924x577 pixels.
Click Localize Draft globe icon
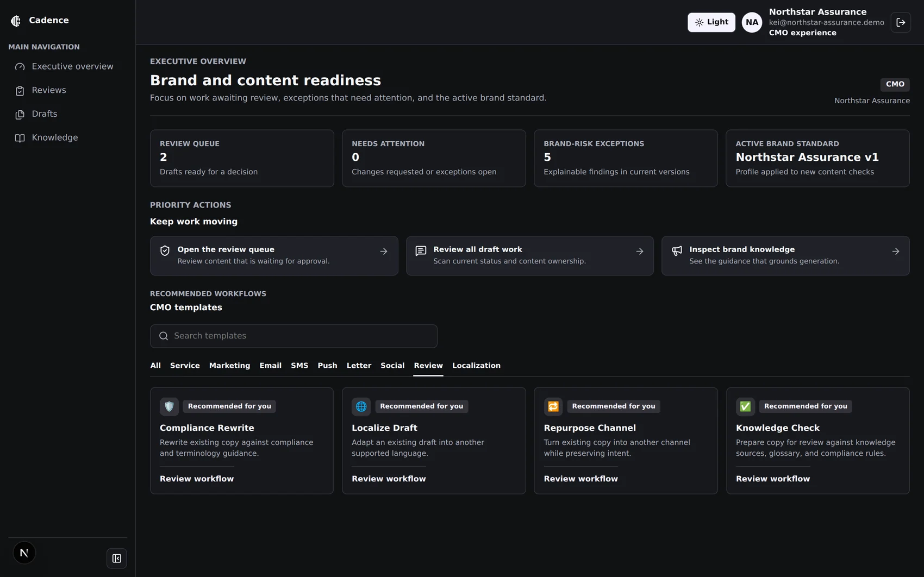(x=361, y=406)
